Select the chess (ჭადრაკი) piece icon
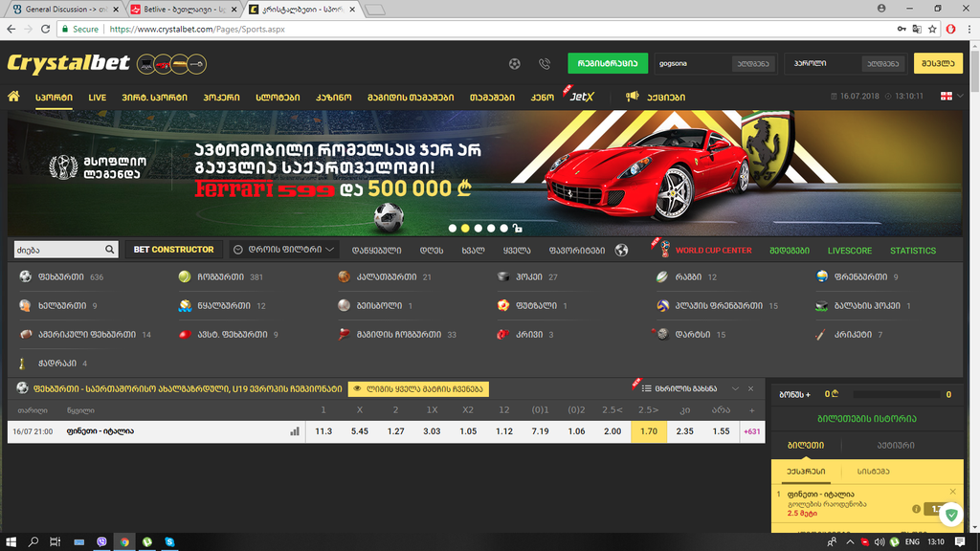This screenshot has height=551, width=980. (23, 363)
